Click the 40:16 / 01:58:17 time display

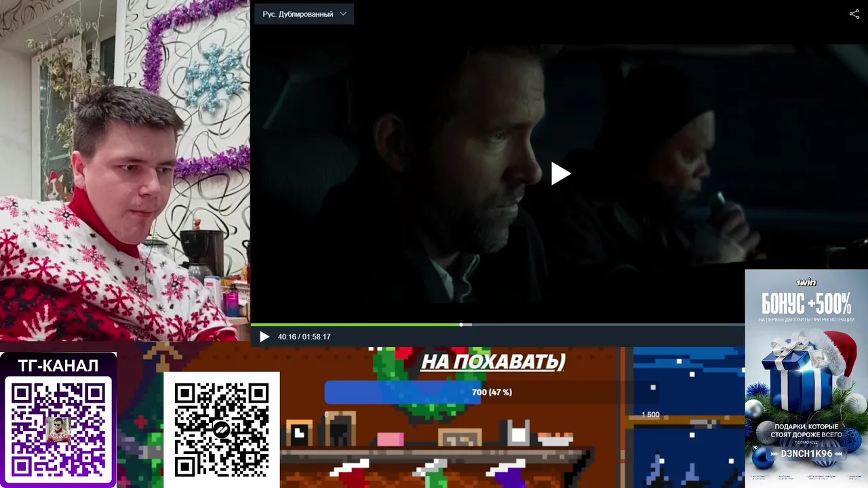[304, 337]
